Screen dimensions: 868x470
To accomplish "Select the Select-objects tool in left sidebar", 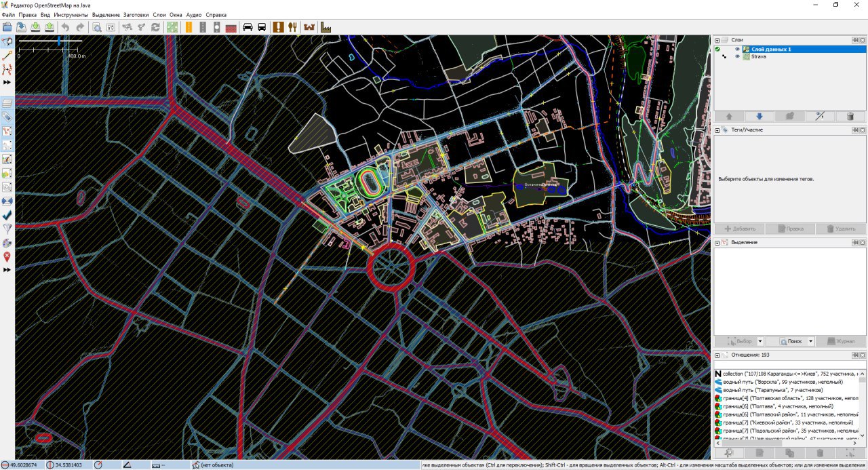I will point(7,42).
